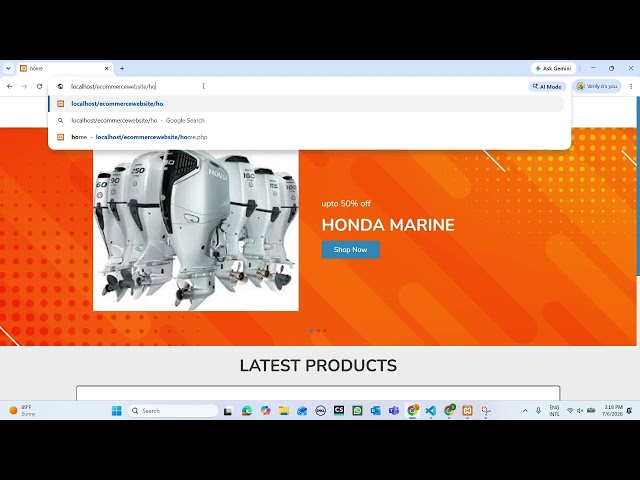640x480 pixels.
Task: Open Visual Studio Code from the taskbar
Action: coord(431,411)
